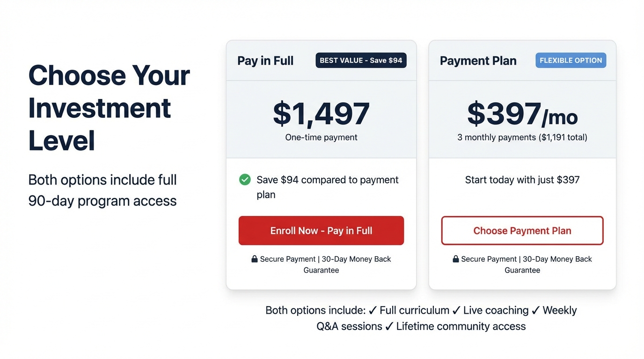Click the Live coaching item in the footer
Screen dimensions: 644x359
(x=496, y=310)
